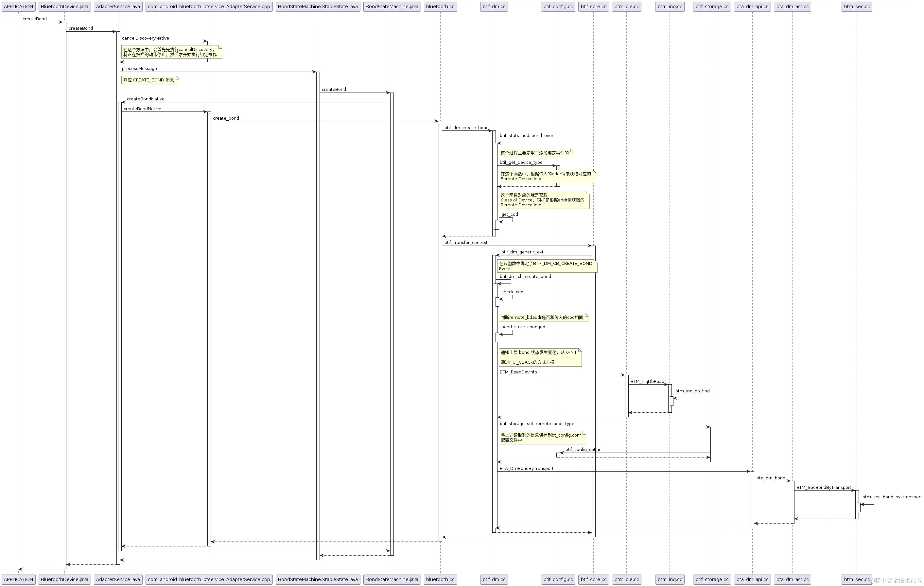Click the CREATE_BOND response note
This screenshot has height=586, width=924.
[x=150, y=80]
